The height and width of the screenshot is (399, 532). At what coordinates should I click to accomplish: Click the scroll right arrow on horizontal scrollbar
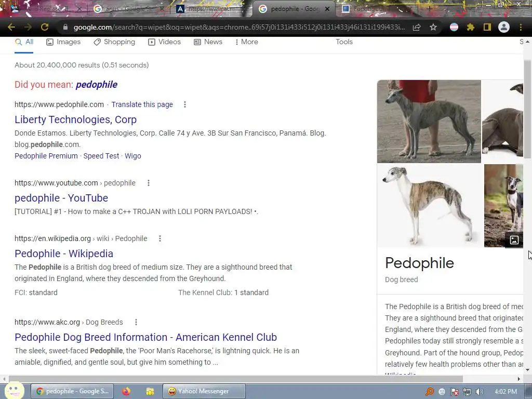pos(519,379)
